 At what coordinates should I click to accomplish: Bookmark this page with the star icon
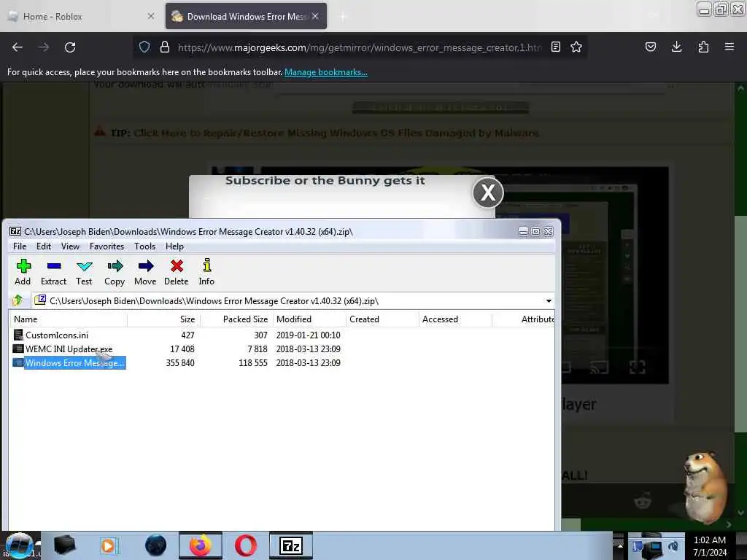pos(576,47)
